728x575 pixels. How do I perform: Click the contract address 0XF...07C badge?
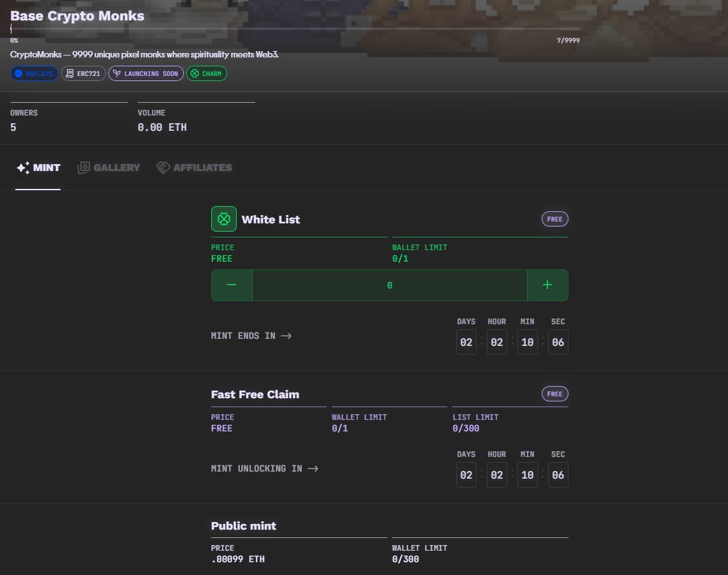coord(34,73)
